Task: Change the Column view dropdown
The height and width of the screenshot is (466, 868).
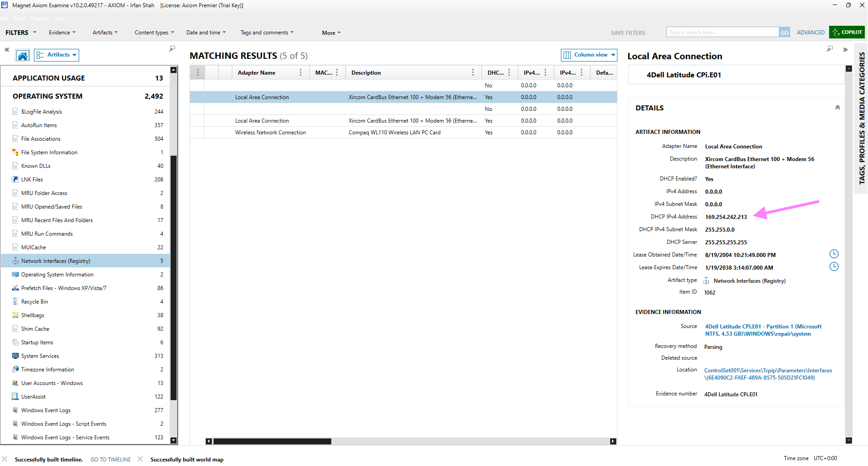Action: (x=589, y=55)
